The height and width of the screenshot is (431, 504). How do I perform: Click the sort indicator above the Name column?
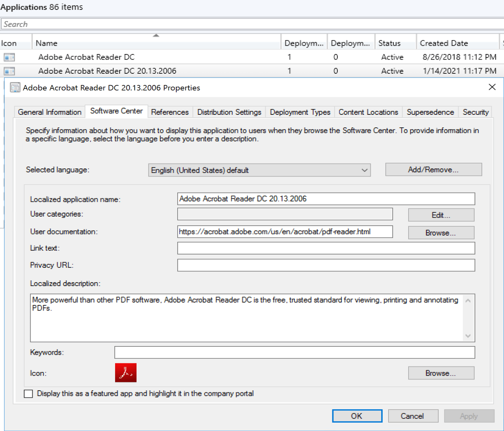[x=156, y=35]
